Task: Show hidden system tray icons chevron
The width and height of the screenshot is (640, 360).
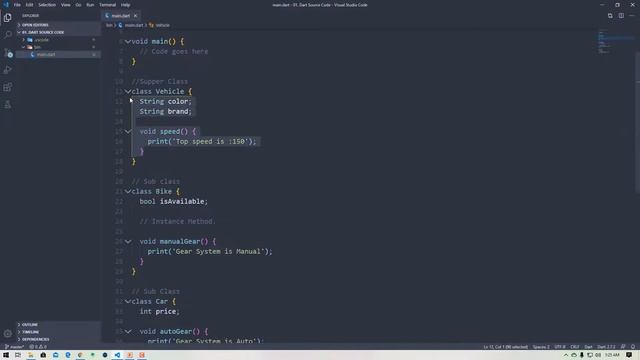Action: [566, 355]
